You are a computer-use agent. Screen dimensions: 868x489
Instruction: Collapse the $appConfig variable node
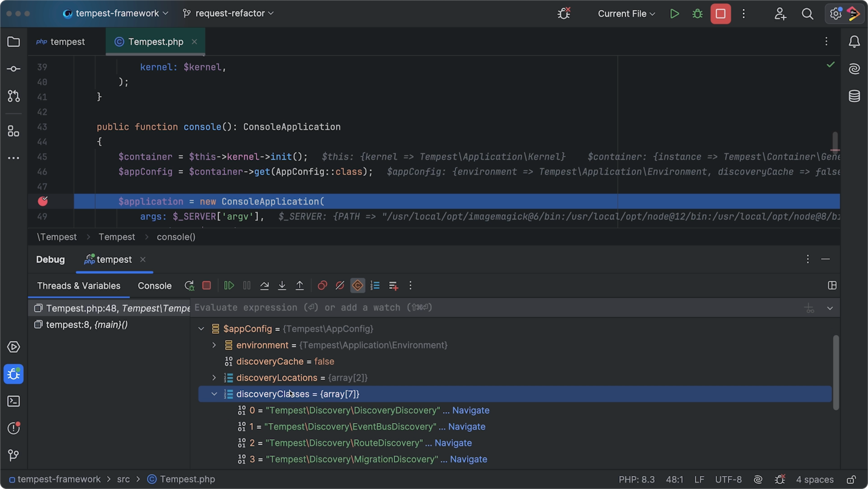tap(201, 329)
